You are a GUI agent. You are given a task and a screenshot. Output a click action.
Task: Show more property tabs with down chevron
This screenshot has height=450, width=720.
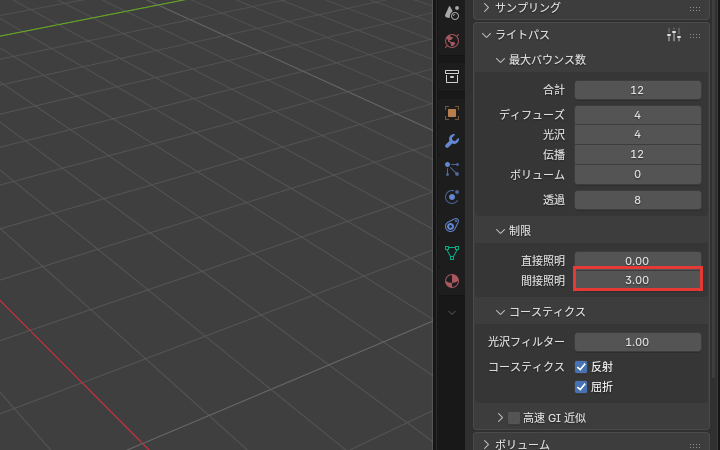pyautogui.click(x=452, y=313)
